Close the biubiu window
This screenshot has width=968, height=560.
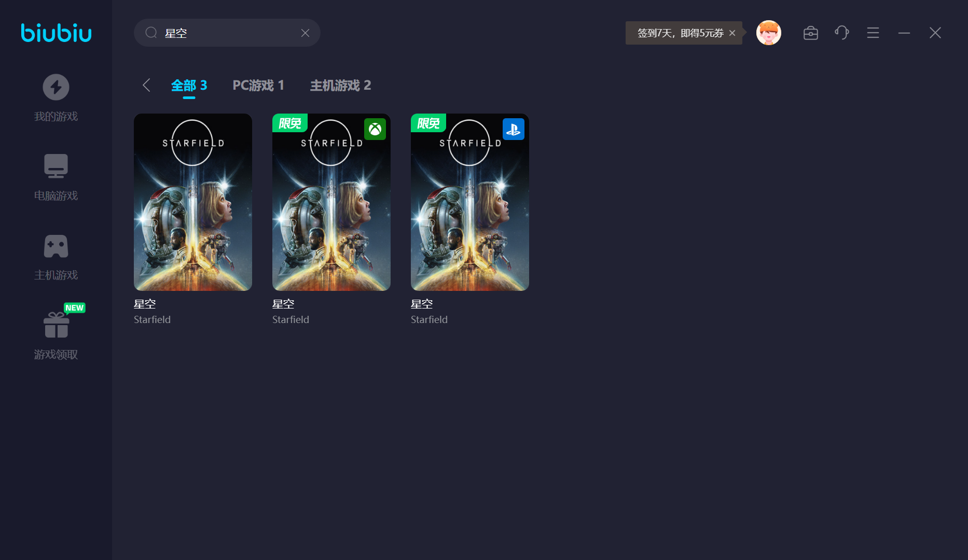click(935, 33)
